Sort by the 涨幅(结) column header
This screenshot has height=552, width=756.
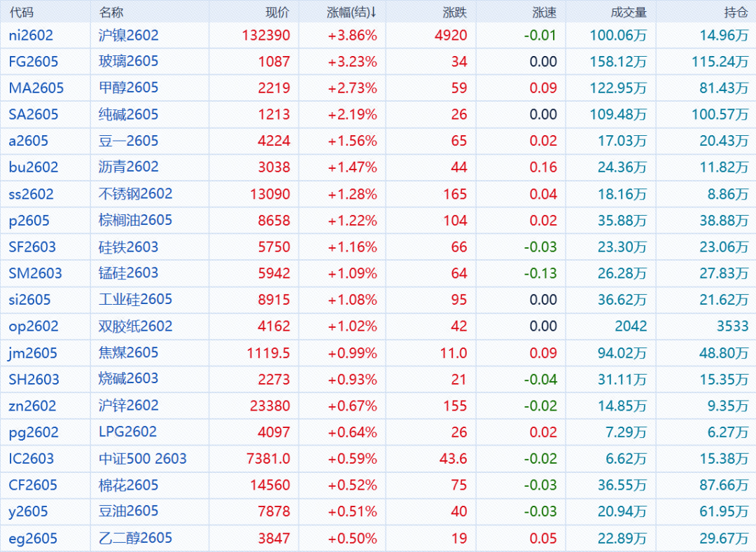pyautogui.click(x=351, y=12)
